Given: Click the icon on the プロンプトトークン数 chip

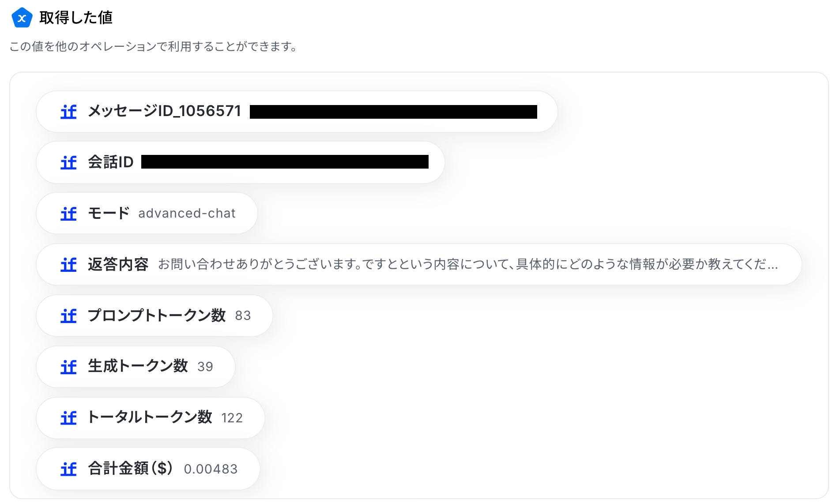Looking at the screenshot, I should 68,316.
